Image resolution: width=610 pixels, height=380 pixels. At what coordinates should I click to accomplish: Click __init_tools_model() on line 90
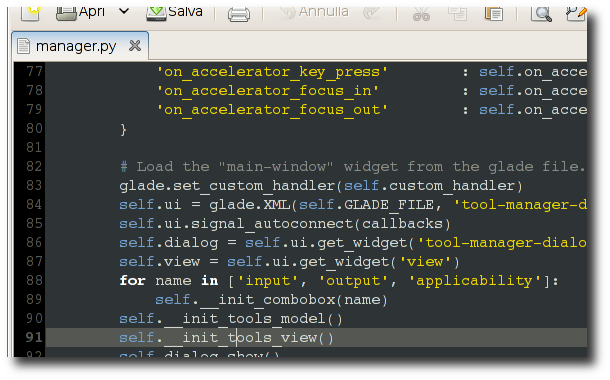pos(254,319)
